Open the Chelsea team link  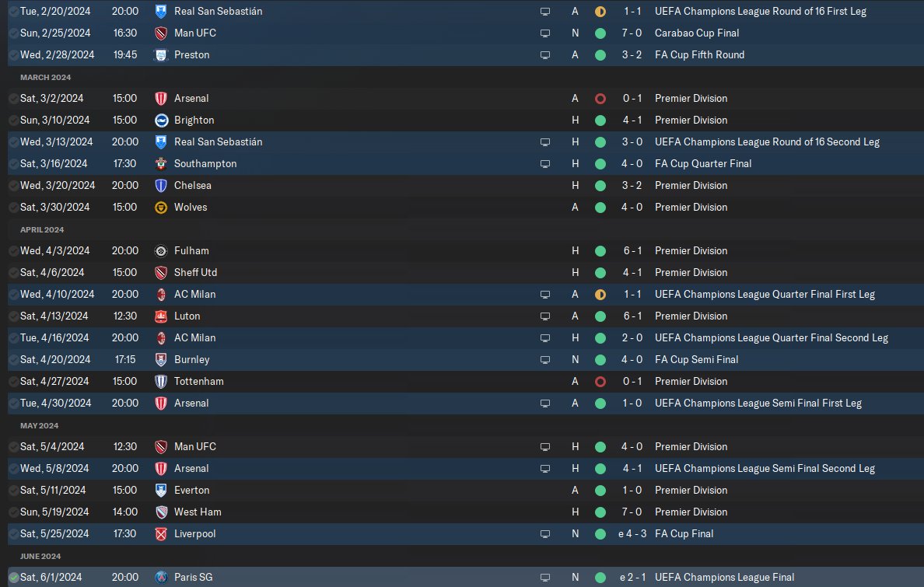pos(193,186)
